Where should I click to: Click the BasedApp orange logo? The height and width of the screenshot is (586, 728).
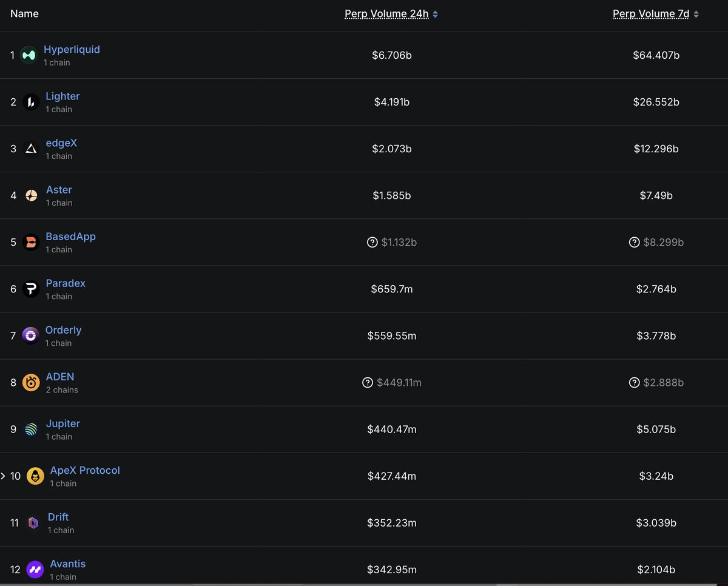click(31, 242)
